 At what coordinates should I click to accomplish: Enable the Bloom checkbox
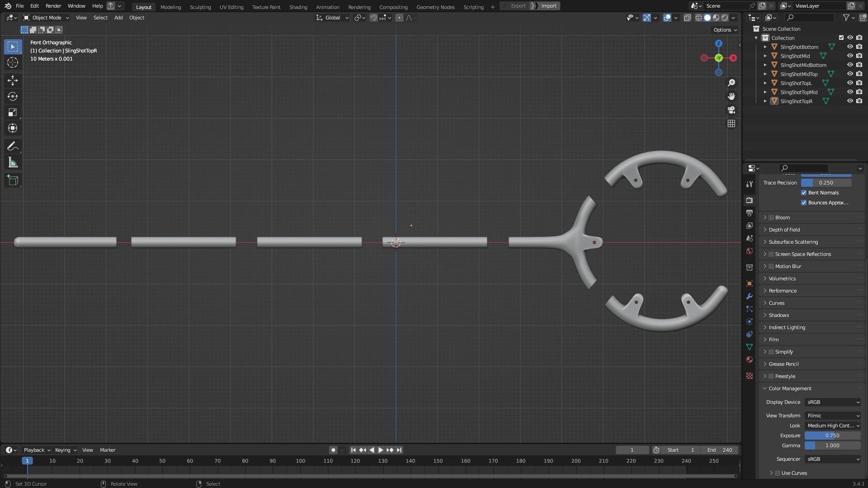[771, 218]
